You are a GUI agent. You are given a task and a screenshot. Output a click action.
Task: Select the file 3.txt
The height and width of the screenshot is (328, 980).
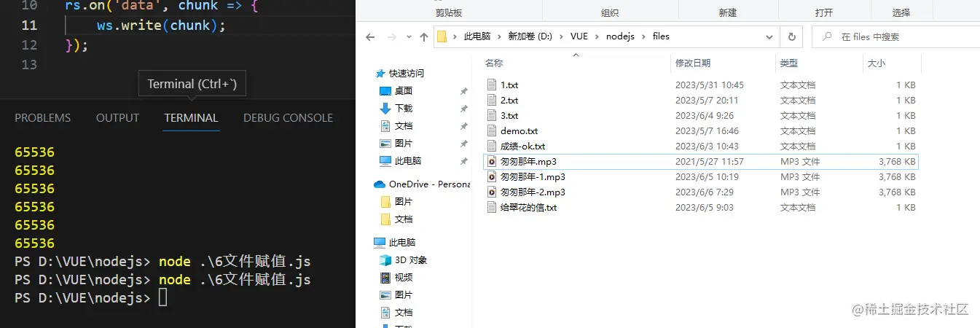click(509, 115)
